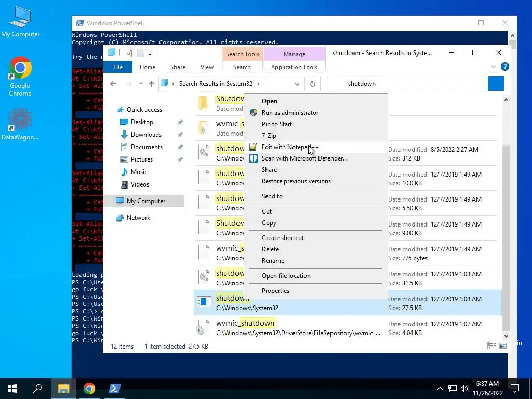This screenshot has height=399, width=532.
Task: Select the Application Tools ribbon tab
Action: pyautogui.click(x=294, y=67)
